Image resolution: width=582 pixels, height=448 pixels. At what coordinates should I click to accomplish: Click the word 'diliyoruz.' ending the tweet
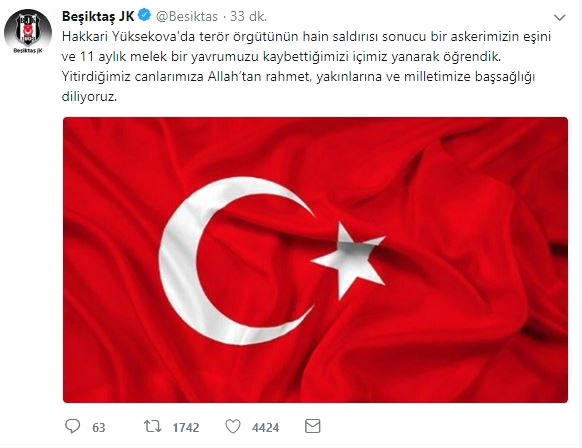tap(89, 97)
